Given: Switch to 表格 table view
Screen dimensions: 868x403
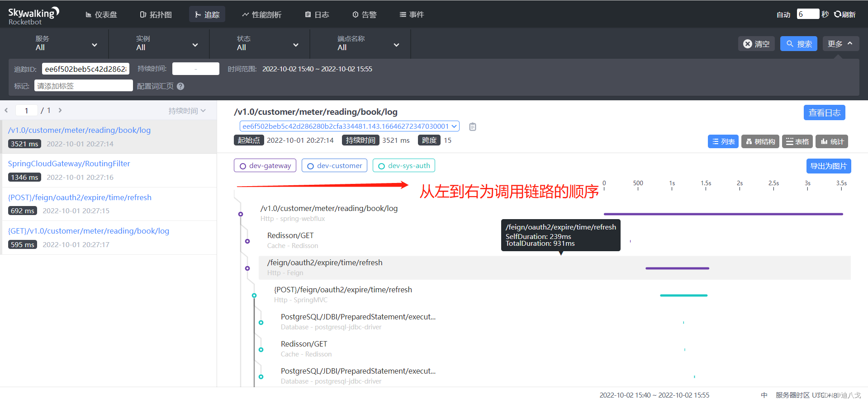Looking at the screenshot, I should point(797,141).
